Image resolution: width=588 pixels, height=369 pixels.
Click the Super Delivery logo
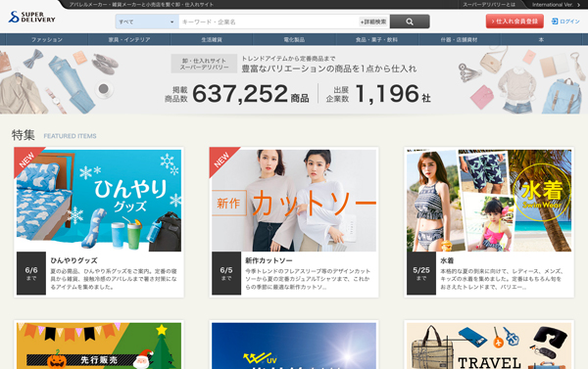tap(32, 17)
